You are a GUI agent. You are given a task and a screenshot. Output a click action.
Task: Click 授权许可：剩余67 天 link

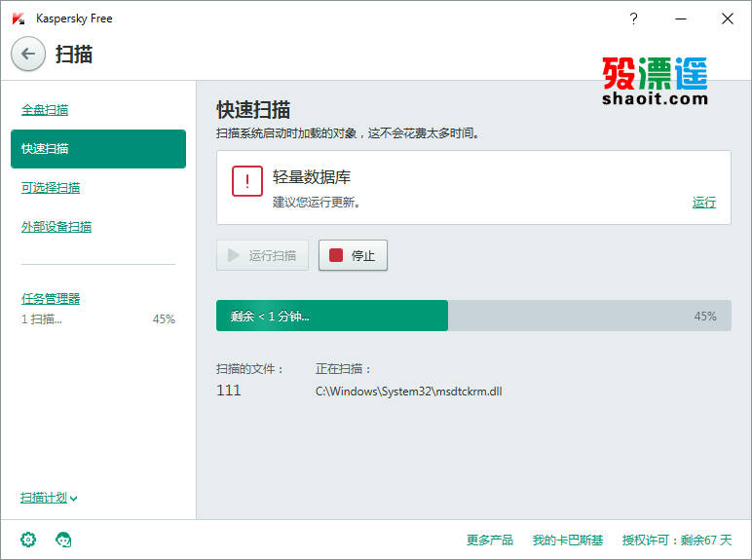(677, 540)
